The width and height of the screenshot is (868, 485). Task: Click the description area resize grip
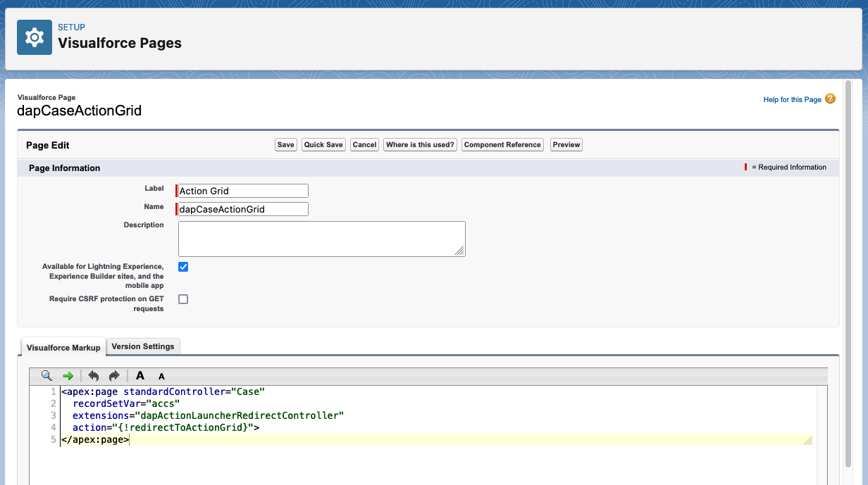(x=459, y=251)
